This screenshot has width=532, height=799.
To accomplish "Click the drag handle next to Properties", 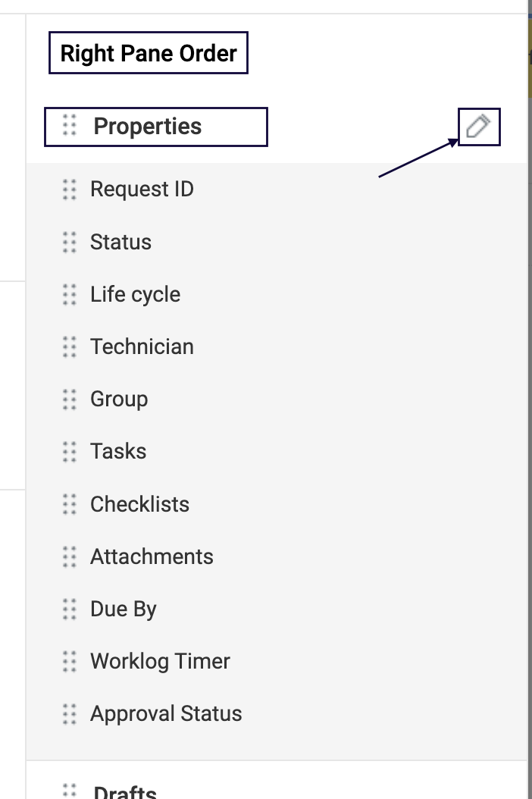I will (x=70, y=126).
